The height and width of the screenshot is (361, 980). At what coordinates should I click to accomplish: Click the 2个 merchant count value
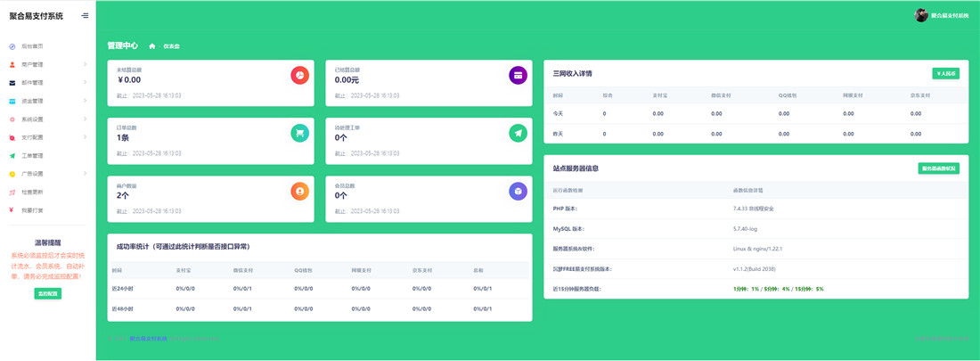(x=123, y=196)
